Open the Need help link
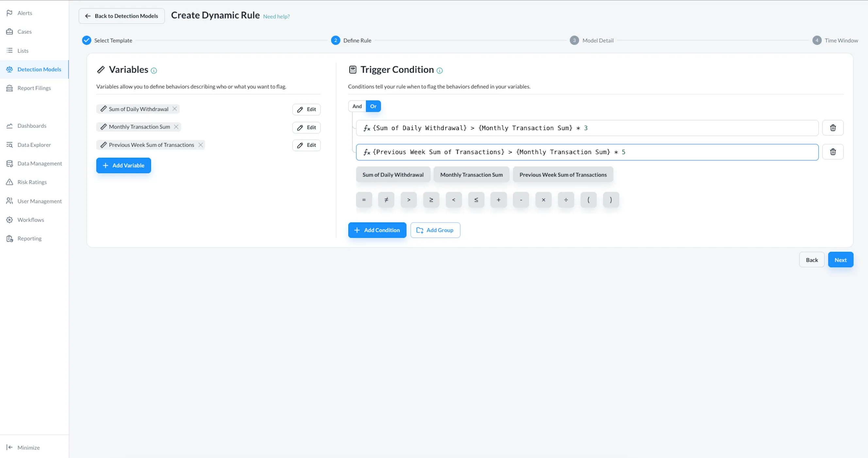Image resolution: width=868 pixels, height=458 pixels. pos(276,17)
